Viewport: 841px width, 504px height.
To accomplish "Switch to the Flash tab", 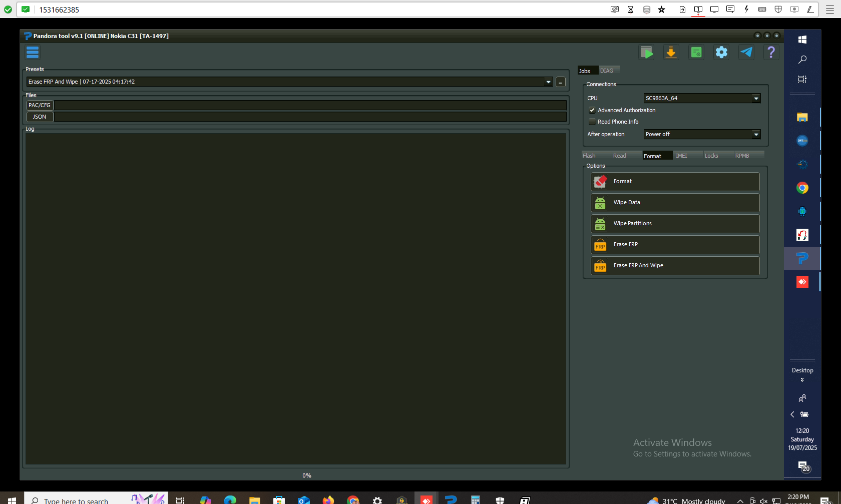I will 596,156.
